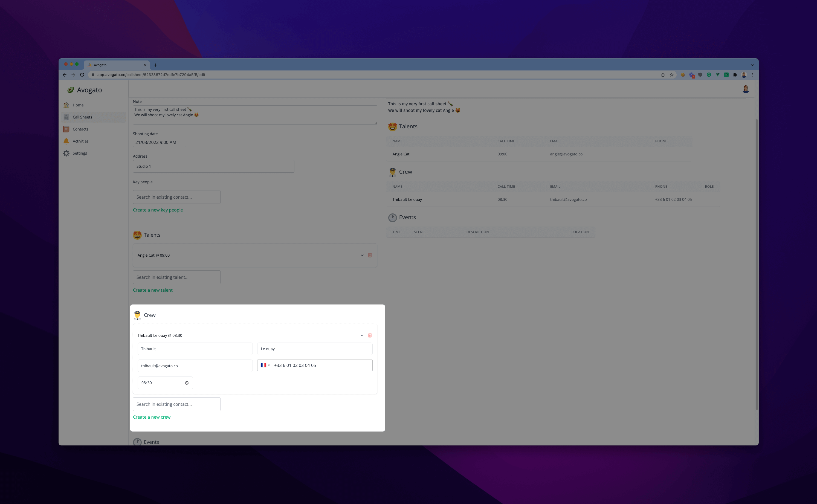Open the Chrome extensions puzzle icon
This screenshot has width=817, height=504.
pyautogui.click(x=735, y=75)
